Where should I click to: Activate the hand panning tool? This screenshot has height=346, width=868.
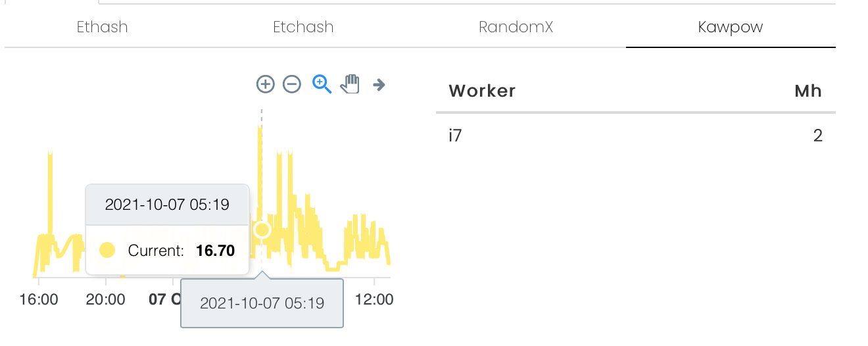click(350, 84)
